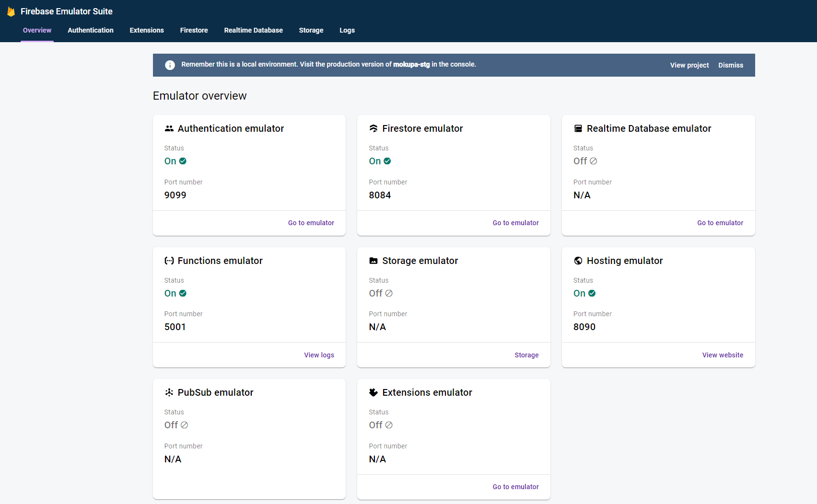Click Realtime Database emulator's Off disabled icon
The image size is (817, 504).
[x=593, y=161]
